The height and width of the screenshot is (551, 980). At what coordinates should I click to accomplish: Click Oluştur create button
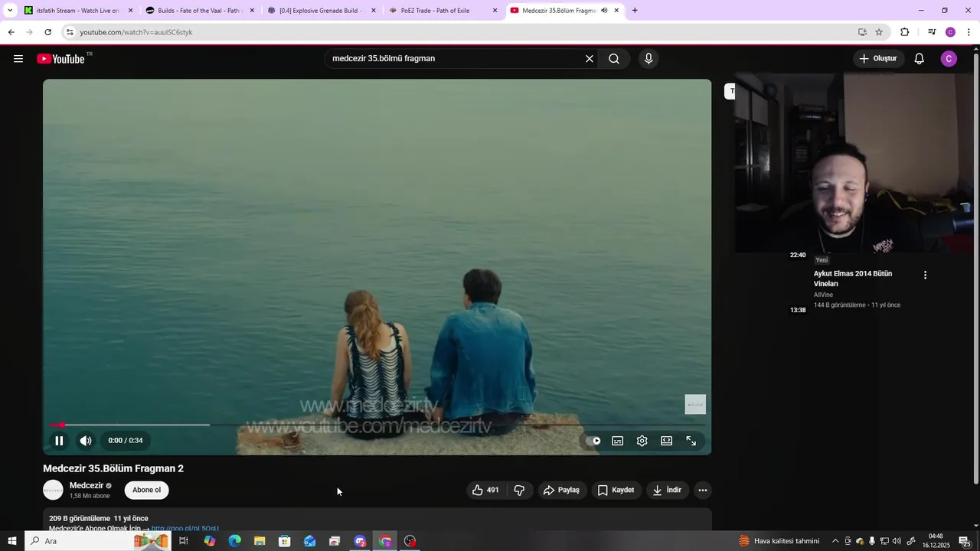(879, 59)
